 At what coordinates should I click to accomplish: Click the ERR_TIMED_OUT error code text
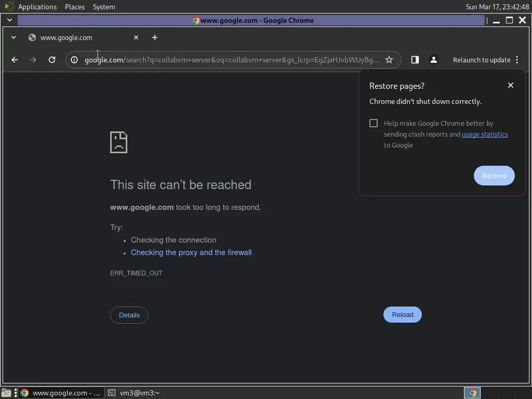click(x=137, y=273)
